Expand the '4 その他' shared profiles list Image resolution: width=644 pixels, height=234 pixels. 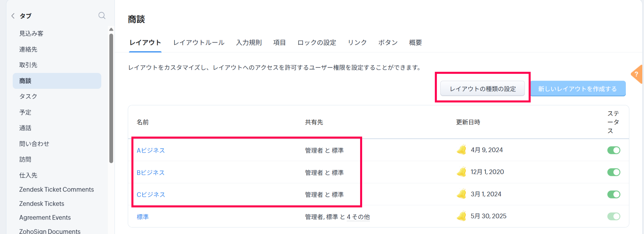coord(358,217)
